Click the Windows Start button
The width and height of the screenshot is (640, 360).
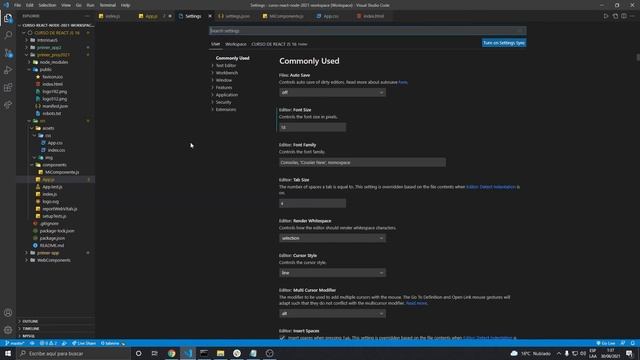pyautogui.click(x=8, y=353)
